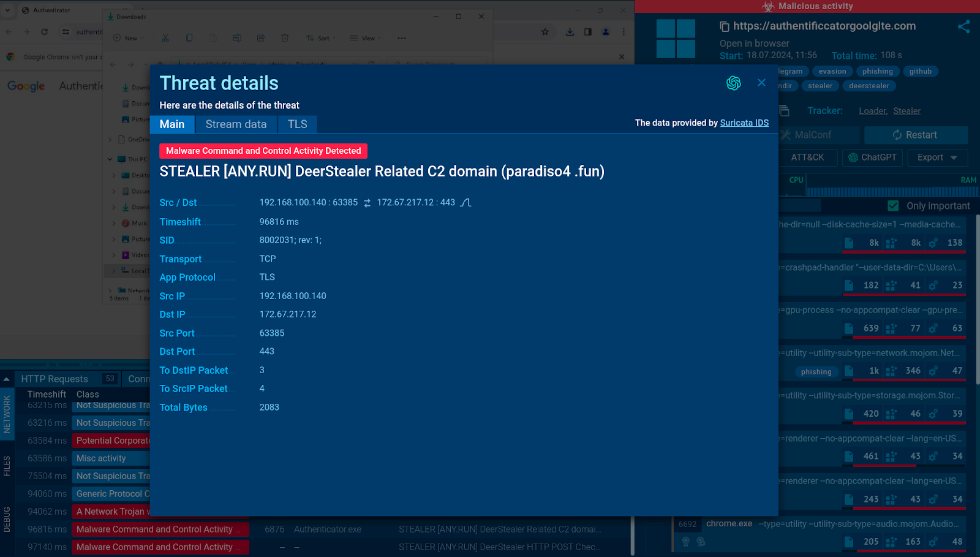Select the FILES side tab
Image resolution: width=980 pixels, height=557 pixels.
pos(7,466)
